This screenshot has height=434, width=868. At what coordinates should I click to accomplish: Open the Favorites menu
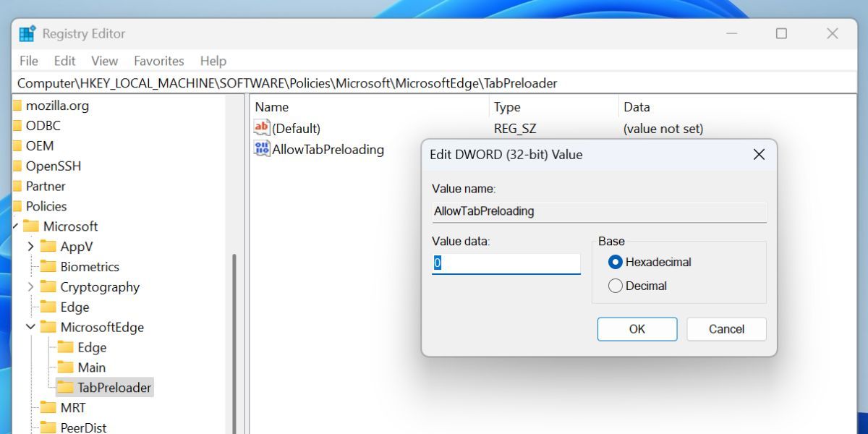point(158,61)
